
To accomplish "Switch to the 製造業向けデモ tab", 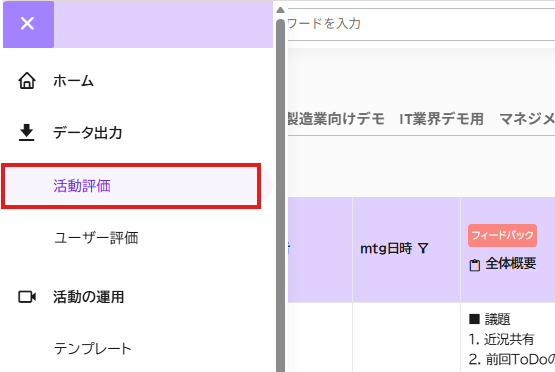I will [x=336, y=119].
